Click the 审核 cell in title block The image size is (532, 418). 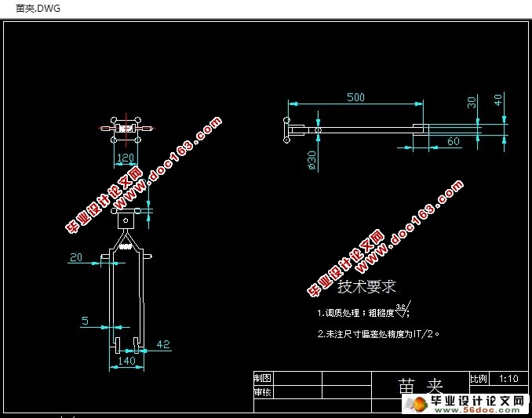coord(264,392)
